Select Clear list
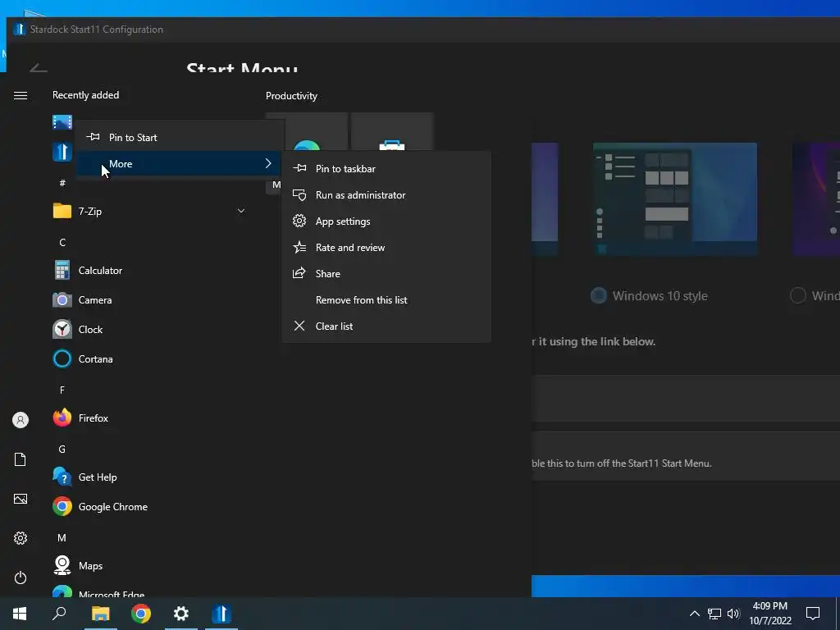 point(386,326)
